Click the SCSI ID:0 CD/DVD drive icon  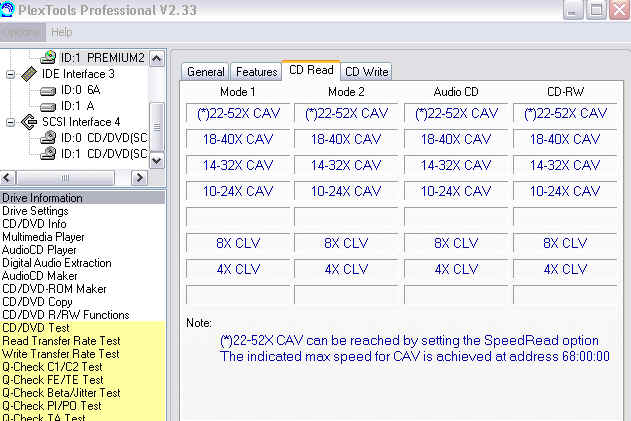click(x=48, y=138)
